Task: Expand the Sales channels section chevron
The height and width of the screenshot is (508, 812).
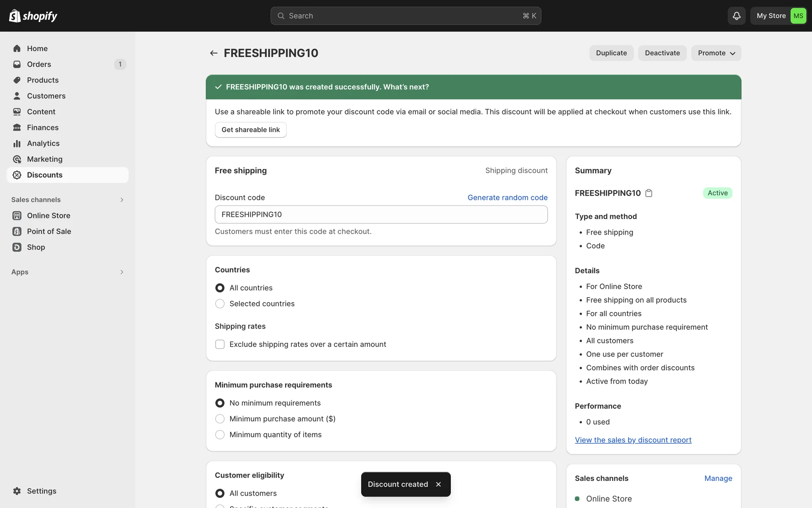Action: pos(122,200)
